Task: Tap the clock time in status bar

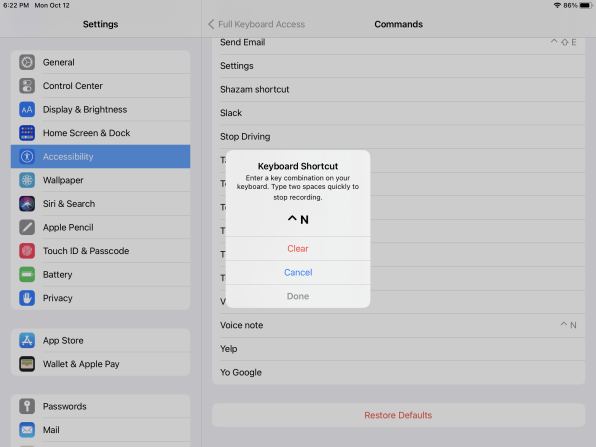Action: 16,5
